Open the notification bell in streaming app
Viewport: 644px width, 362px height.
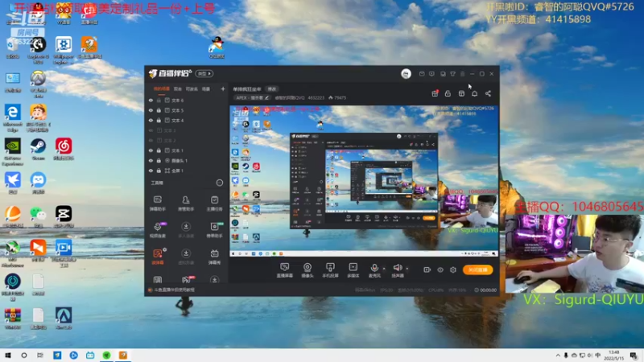[x=474, y=93]
